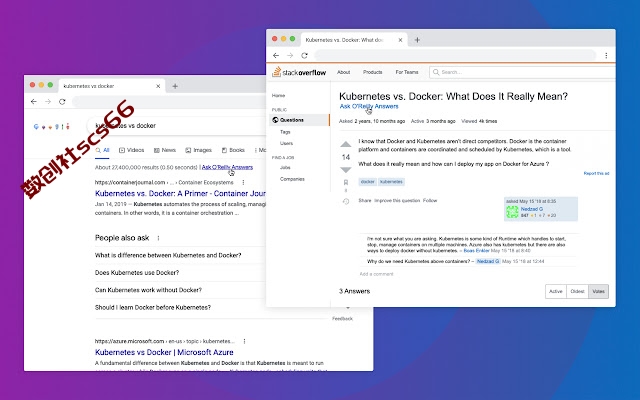This screenshot has width=640, height=400.
Task: Open the three-dot browser menu in Stack Overflow window
Action: pyautogui.click(x=606, y=56)
